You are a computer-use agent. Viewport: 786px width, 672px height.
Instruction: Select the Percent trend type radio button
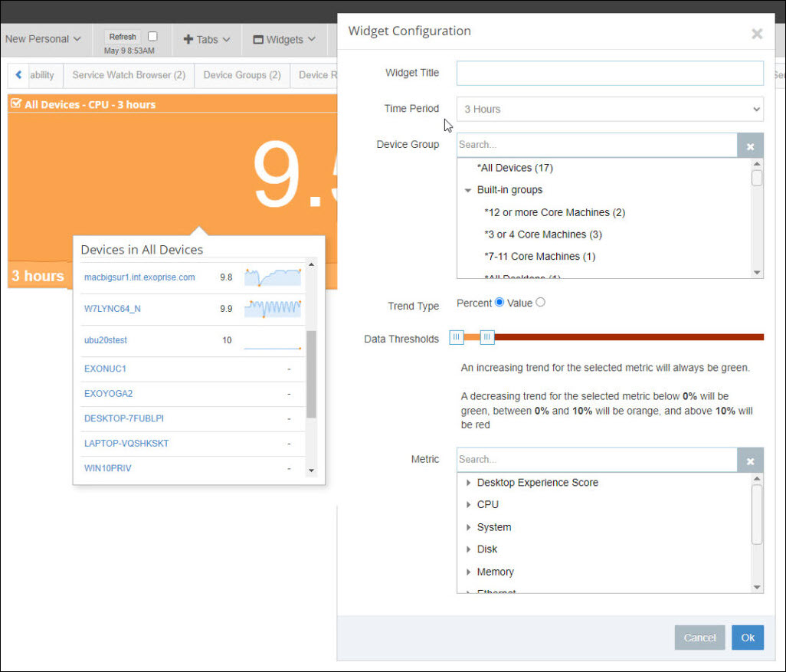pos(499,303)
